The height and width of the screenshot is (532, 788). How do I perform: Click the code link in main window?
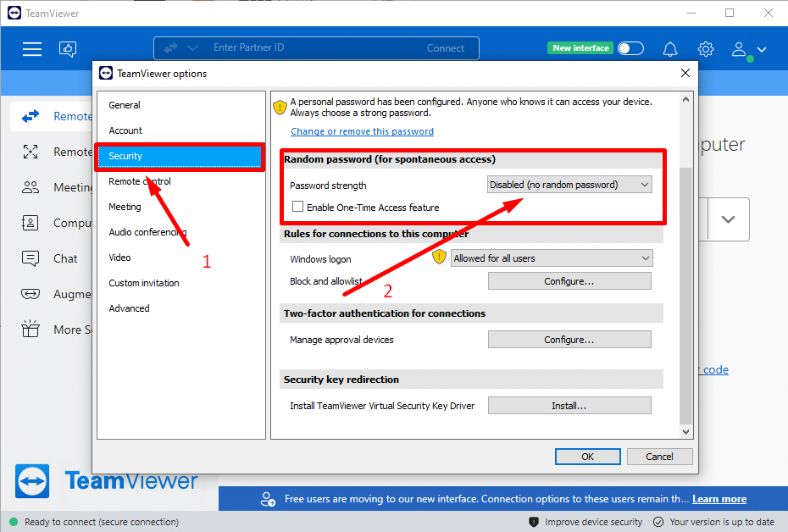click(716, 370)
